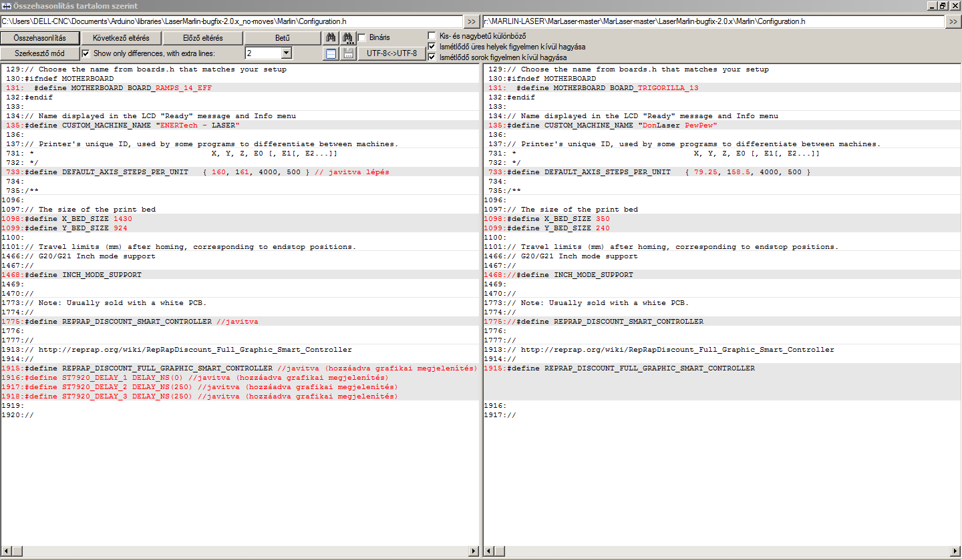Open the Betű font button
962x560 pixels.
(x=283, y=38)
